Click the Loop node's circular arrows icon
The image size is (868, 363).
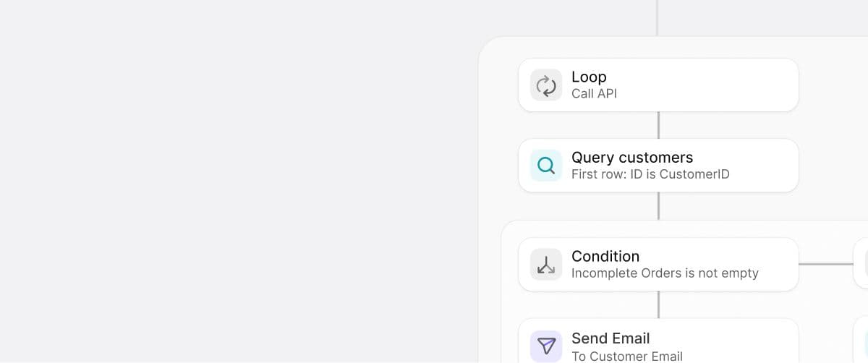(x=546, y=85)
